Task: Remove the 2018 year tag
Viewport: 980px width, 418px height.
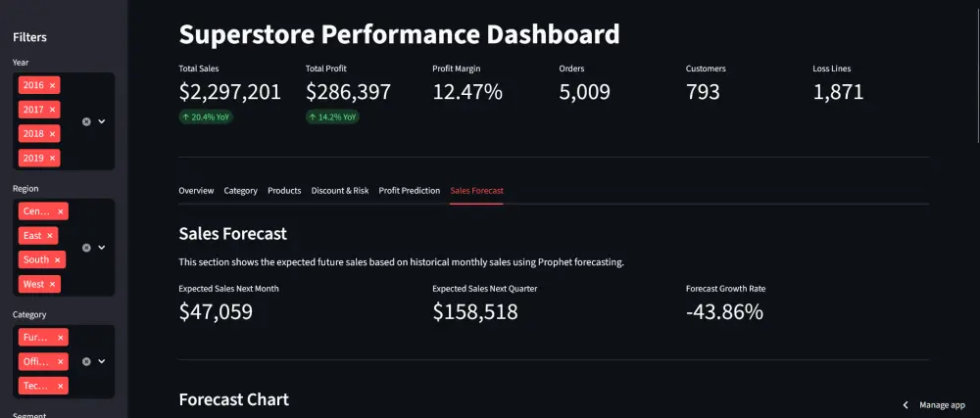Action: [x=53, y=133]
